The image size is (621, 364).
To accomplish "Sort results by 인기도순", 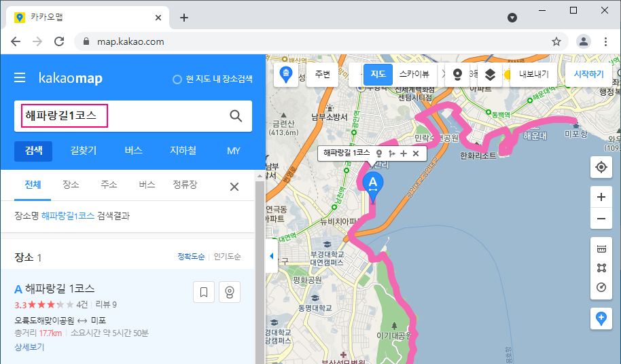I will [x=228, y=257].
